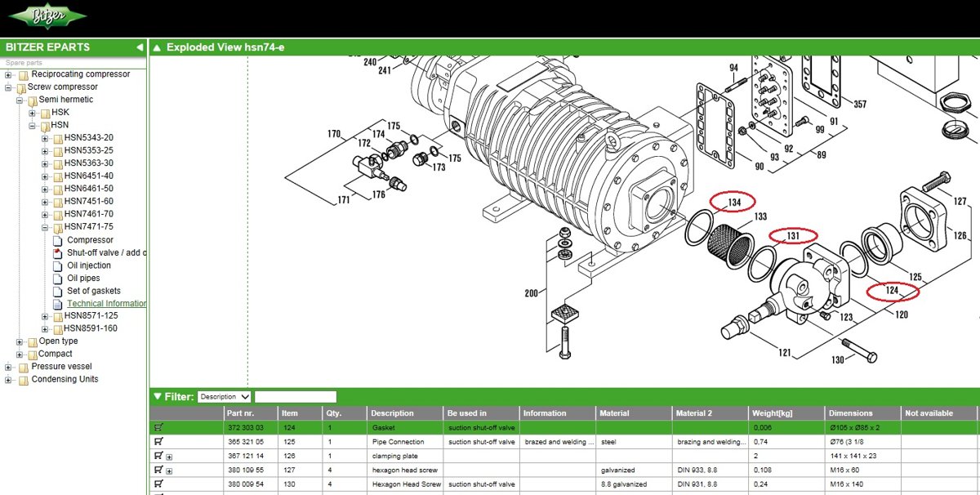Expand sub-parts of clamping plate row
The width and height of the screenshot is (980, 495).
(x=169, y=457)
